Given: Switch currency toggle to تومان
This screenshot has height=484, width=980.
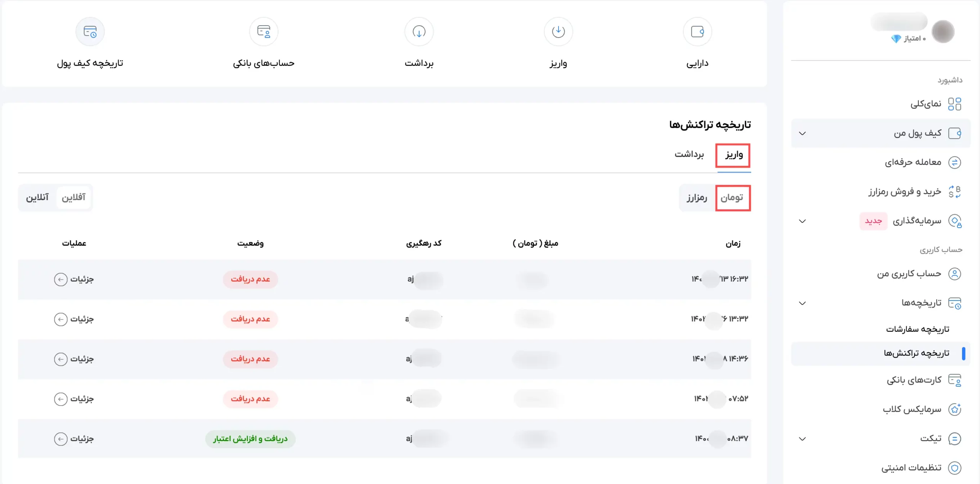Looking at the screenshot, I should click(x=732, y=197).
